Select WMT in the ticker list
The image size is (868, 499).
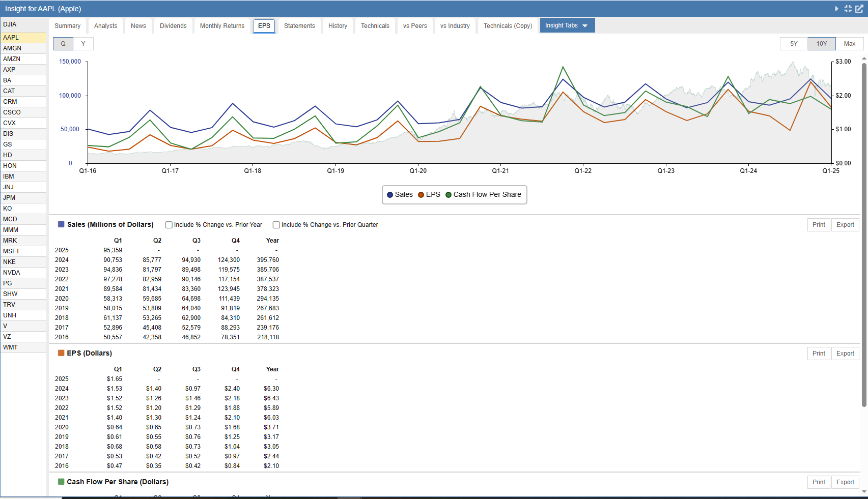pos(23,347)
